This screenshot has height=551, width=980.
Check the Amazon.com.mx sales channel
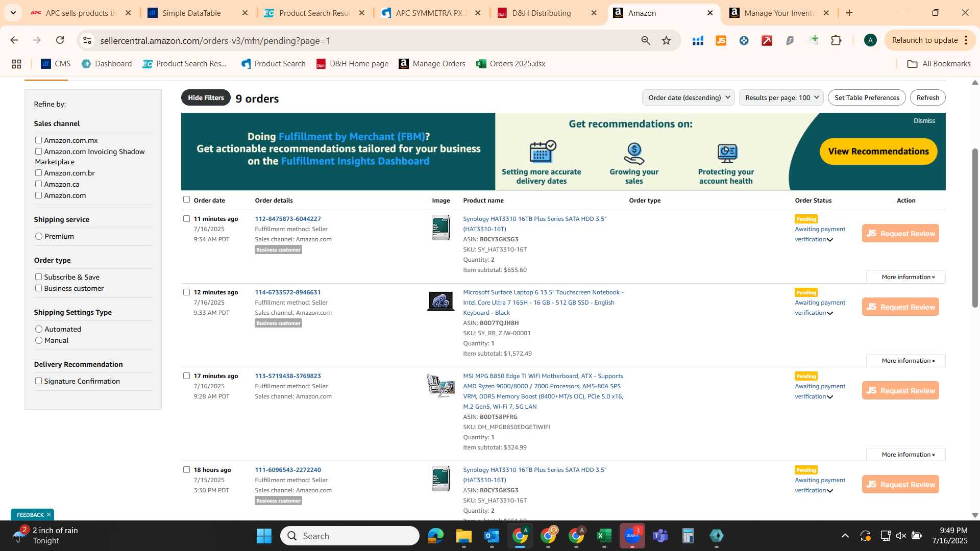click(38, 140)
